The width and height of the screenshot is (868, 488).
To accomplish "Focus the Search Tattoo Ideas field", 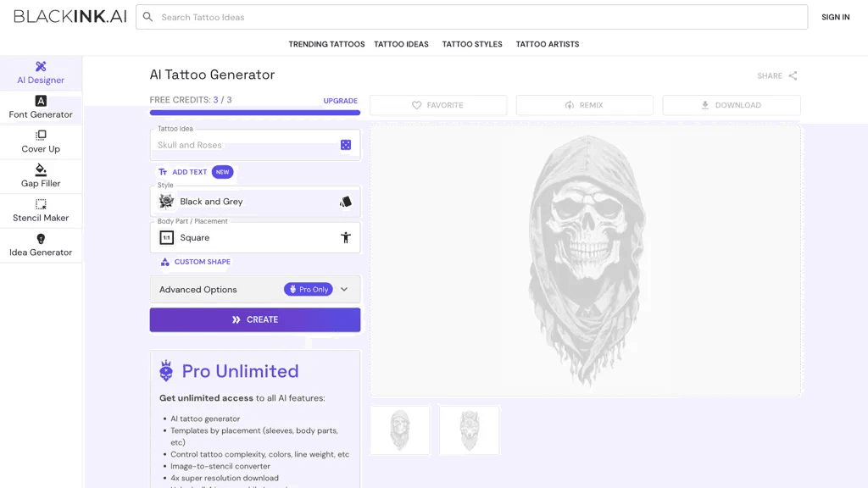I will click(x=472, y=17).
